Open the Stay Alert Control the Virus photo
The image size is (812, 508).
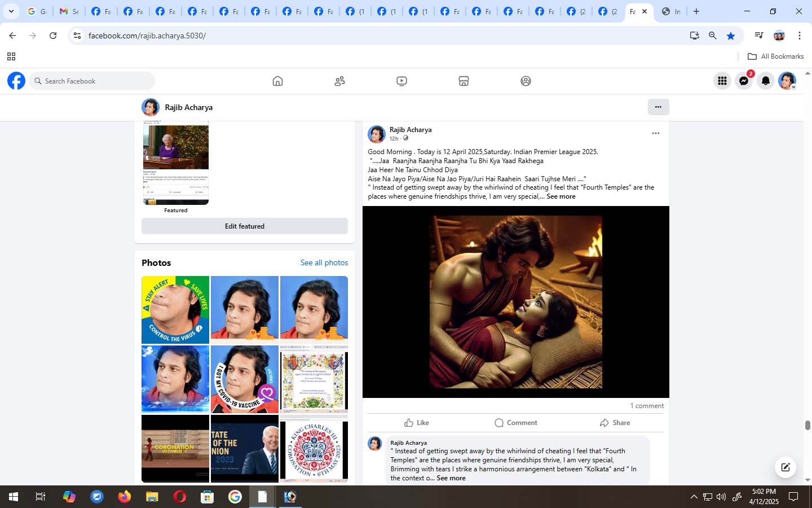(175, 310)
